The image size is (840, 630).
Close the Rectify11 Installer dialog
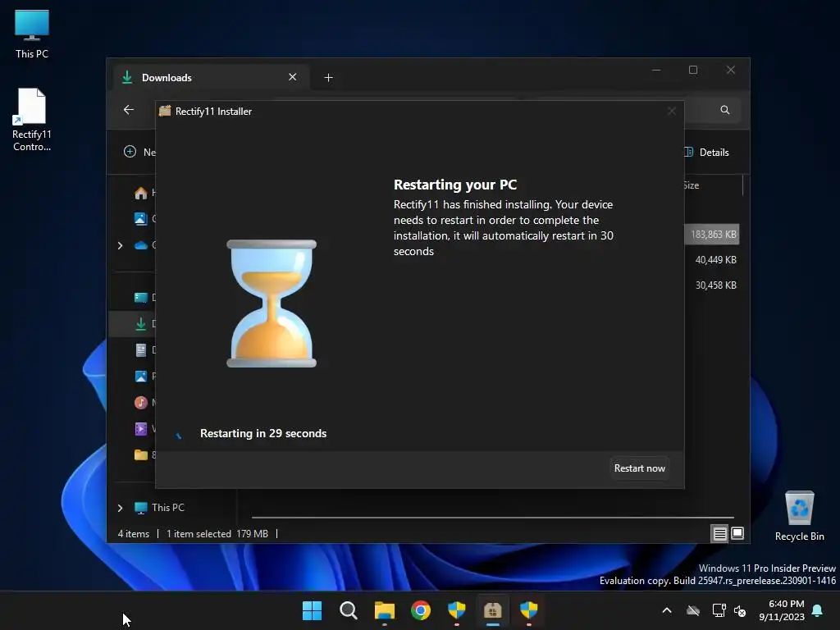[672, 111]
